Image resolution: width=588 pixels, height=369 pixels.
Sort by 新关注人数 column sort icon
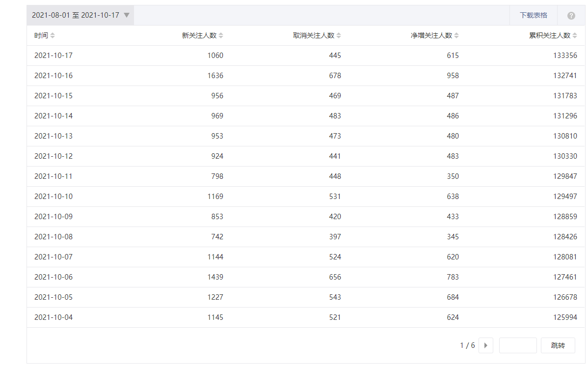pos(221,35)
